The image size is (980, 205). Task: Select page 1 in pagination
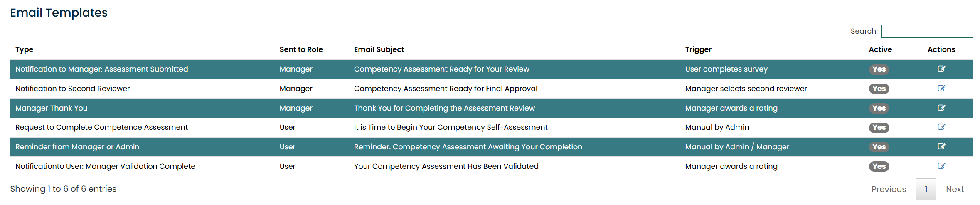coord(926,189)
